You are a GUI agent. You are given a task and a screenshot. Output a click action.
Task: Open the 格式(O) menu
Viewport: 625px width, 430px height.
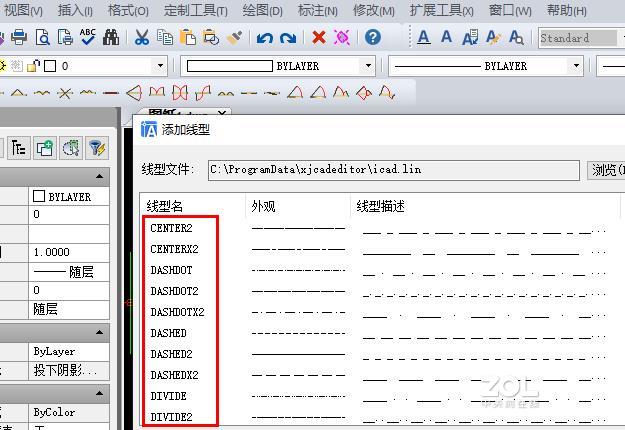128,10
